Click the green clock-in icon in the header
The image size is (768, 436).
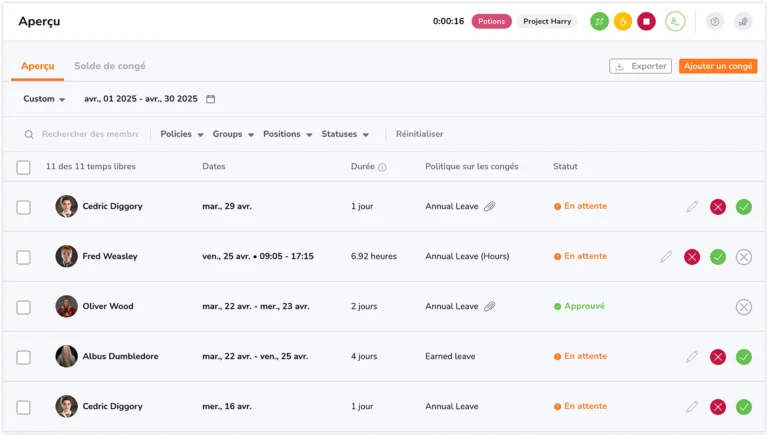(x=599, y=22)
